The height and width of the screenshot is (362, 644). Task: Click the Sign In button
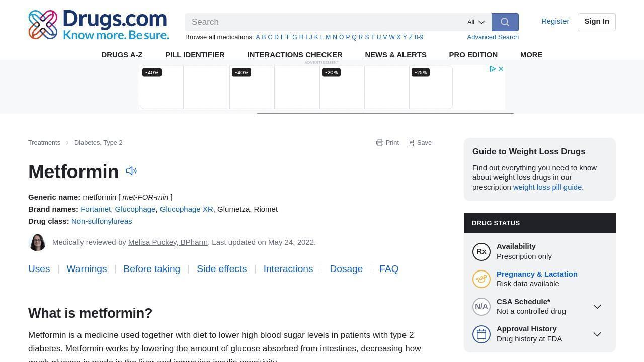click(x=596, y=22)
